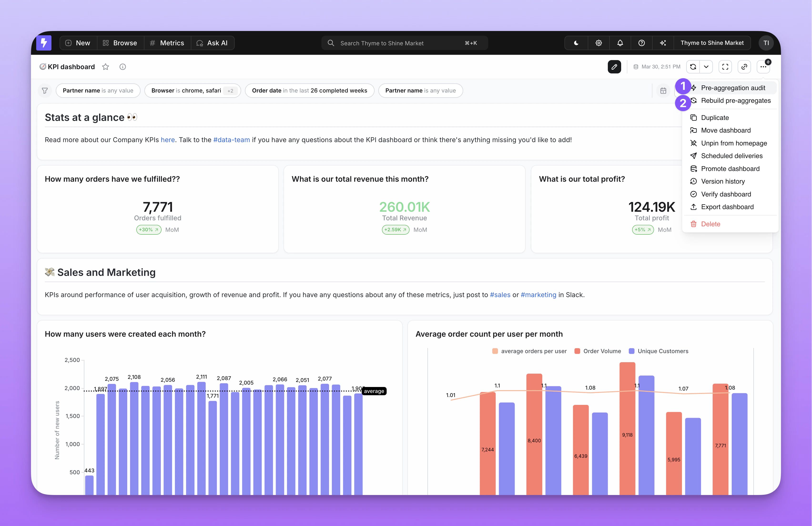Star the KPI dashboard
This screenshot has width=812, height=526.
coord(105,67)
